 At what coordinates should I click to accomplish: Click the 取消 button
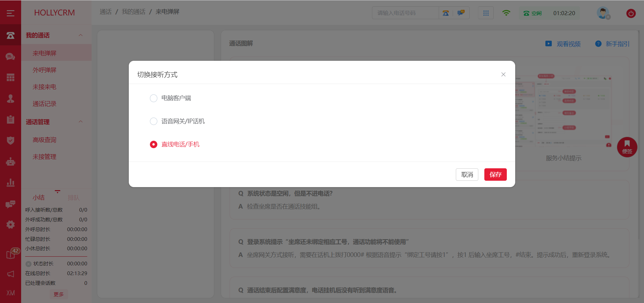click(x=467, y=175)
